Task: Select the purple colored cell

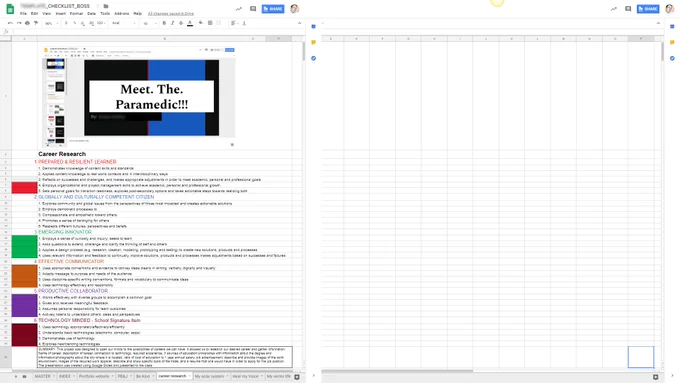Action: 24,306
